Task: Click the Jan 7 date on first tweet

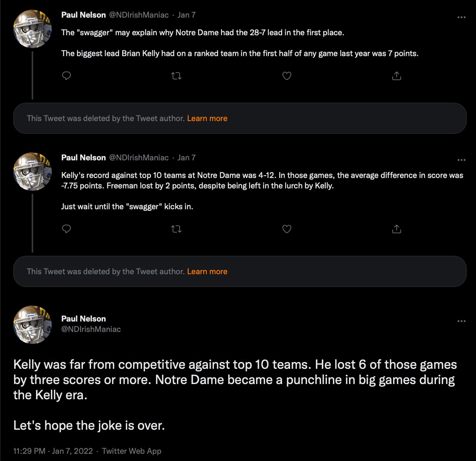Action: 186,15
